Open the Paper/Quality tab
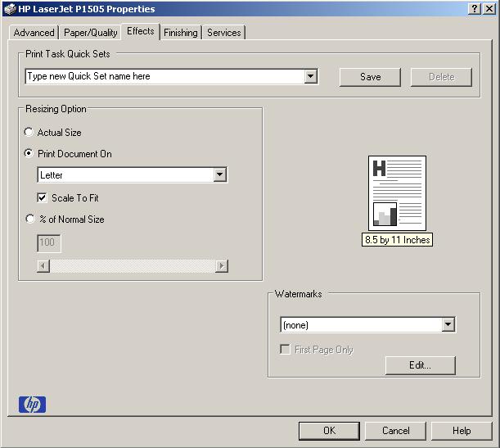The height and width of the screenshot is (448, 500). coord(91,33)
